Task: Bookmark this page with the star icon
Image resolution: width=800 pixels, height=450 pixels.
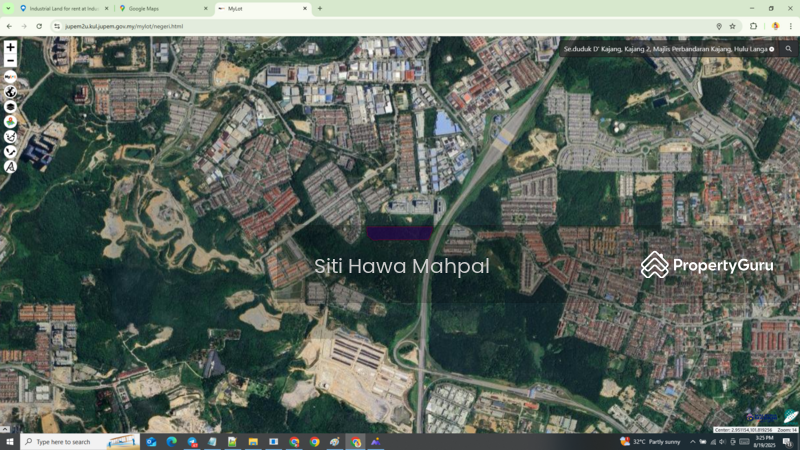Action: [x=733, y=26]
